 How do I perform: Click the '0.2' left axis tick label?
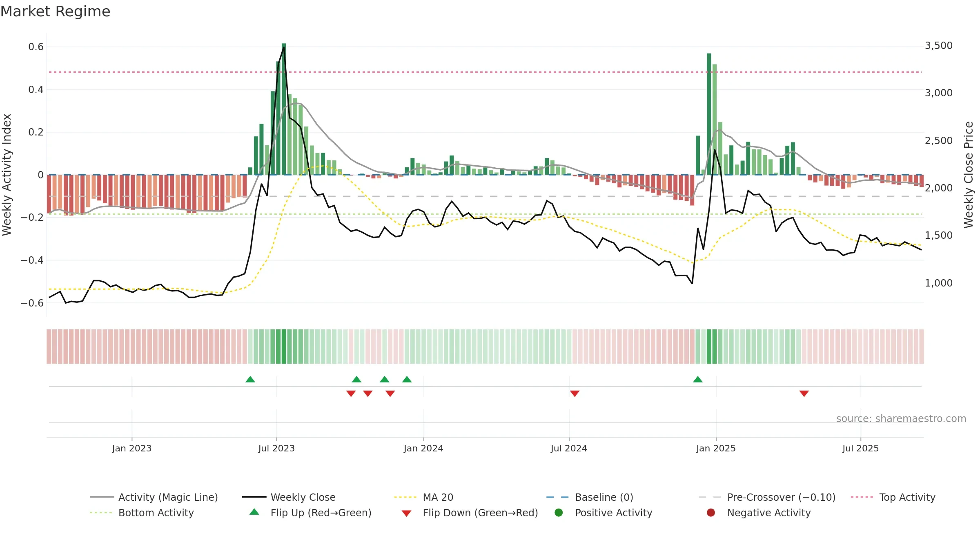(x=36, y=132)
